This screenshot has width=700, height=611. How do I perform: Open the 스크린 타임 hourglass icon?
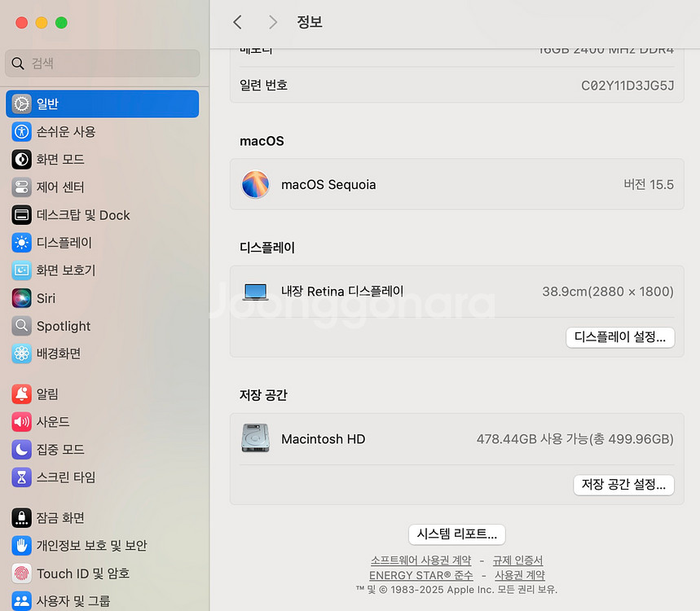(x=21, y=477)
